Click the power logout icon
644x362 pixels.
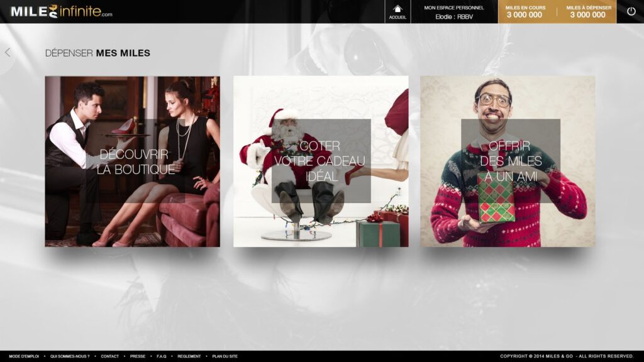[x=631, y=11]
